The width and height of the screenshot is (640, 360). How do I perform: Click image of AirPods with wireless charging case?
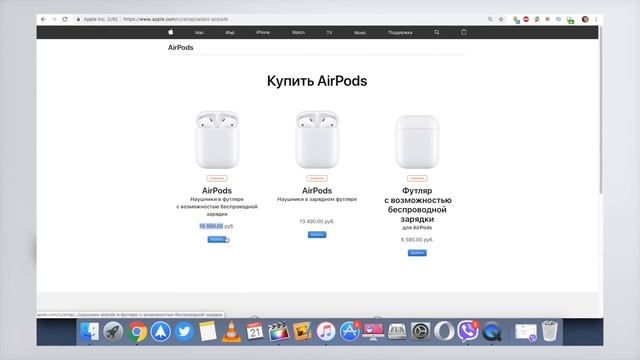(x=217, y=139)
